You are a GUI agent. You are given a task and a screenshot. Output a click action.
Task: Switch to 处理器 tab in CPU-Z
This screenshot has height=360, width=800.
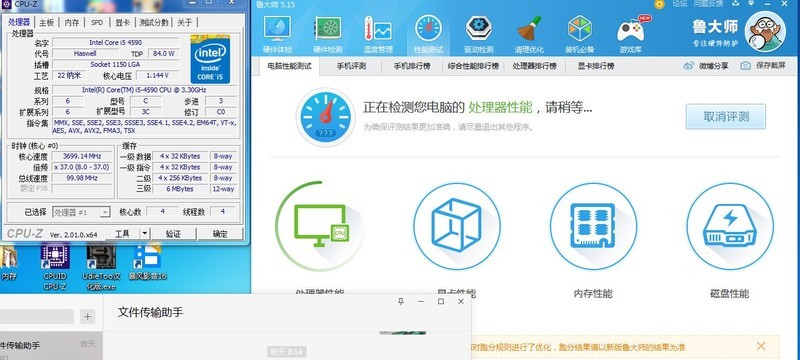click(19, 22)
